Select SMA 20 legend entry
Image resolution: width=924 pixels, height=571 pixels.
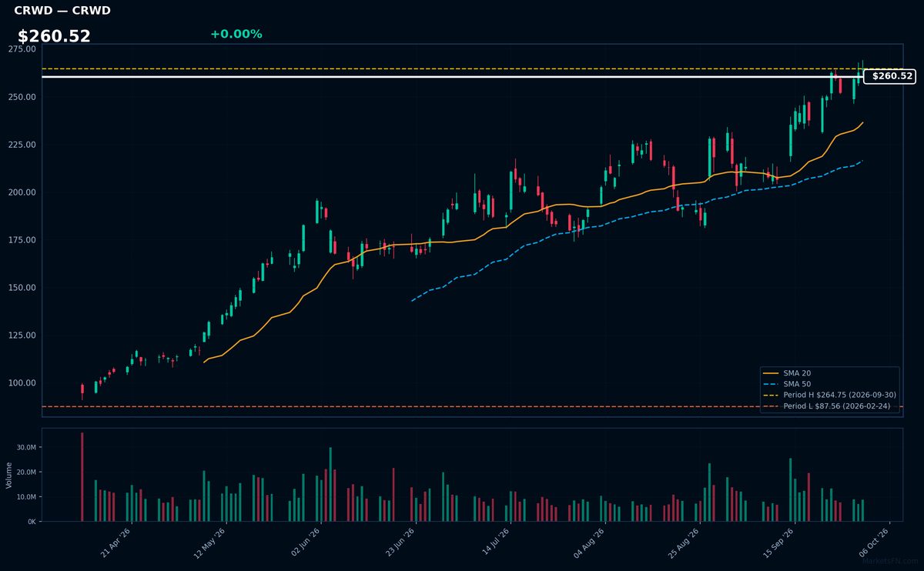(785, 373)
